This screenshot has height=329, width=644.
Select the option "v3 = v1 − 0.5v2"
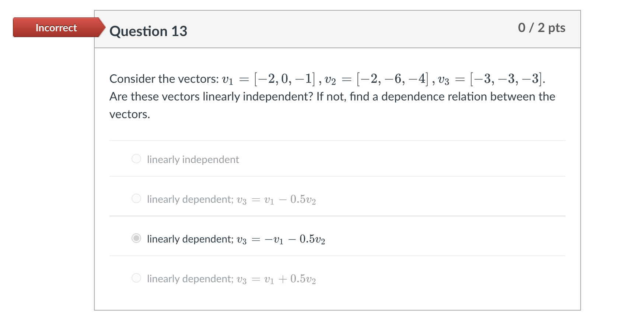pyautogui.click(x=136, y=198)
